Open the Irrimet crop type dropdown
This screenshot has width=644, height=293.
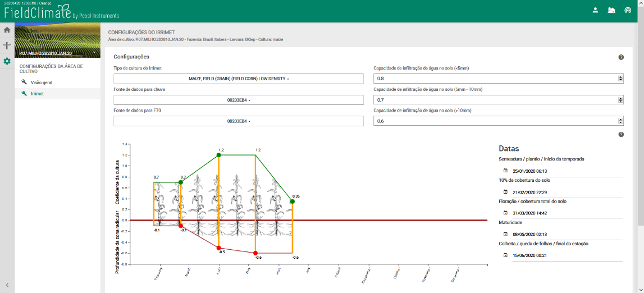pyautogui.click(x=239, y=79)
